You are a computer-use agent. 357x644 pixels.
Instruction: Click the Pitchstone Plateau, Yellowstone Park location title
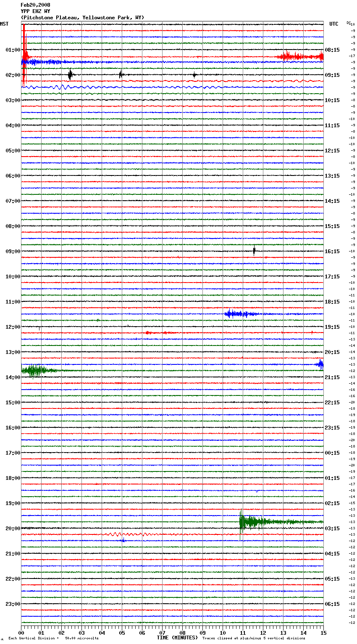[82, 18]
